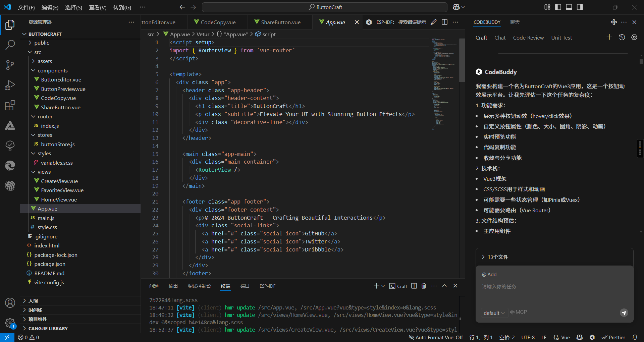This screenshot has height=342, width=644.
Task: Open the default model dropdown
Action: (494, 313)
